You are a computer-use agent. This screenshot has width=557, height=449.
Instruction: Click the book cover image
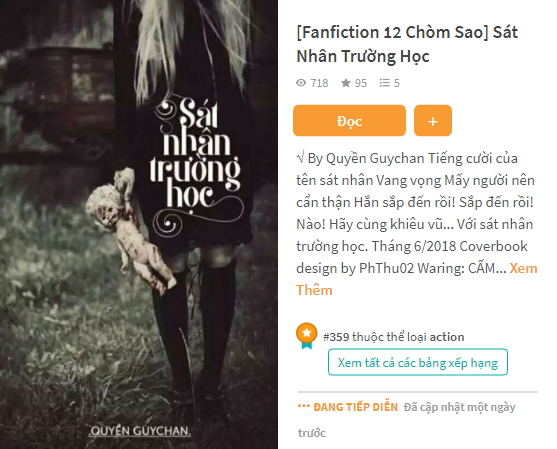pyautogui.click(x=139, y=224)
